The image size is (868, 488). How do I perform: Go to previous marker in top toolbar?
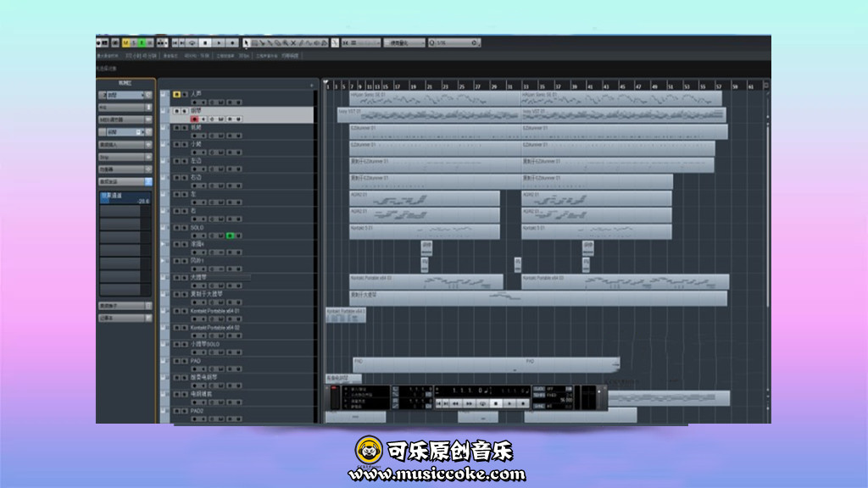(x=175, y=43)
